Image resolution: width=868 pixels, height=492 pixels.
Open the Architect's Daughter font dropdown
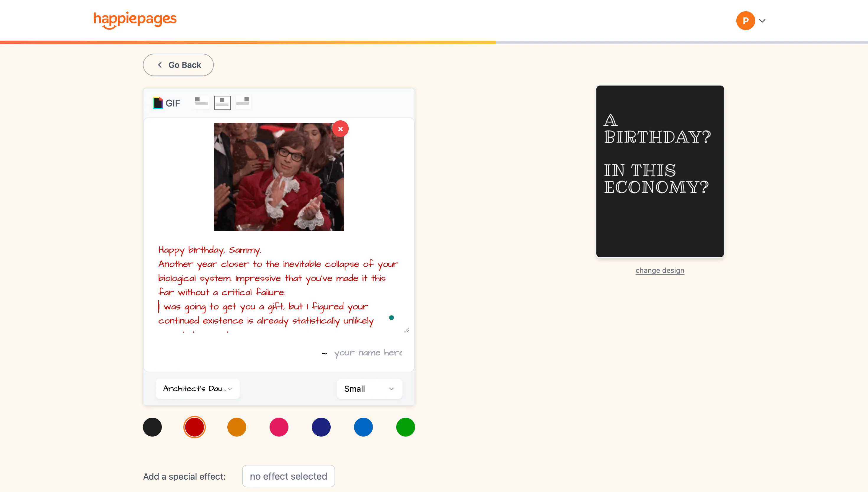pyautogui.click(x=198, y=388)
